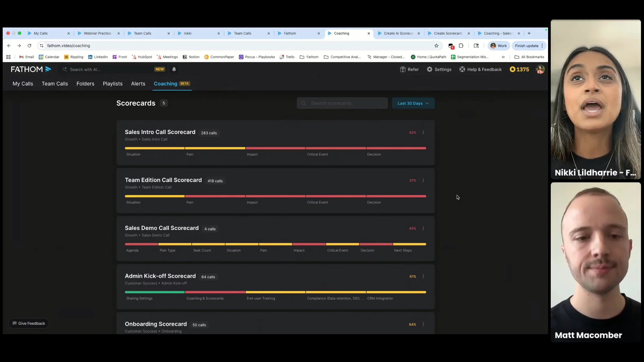Reload the page

pyautogui.click(x=30, y=46)
